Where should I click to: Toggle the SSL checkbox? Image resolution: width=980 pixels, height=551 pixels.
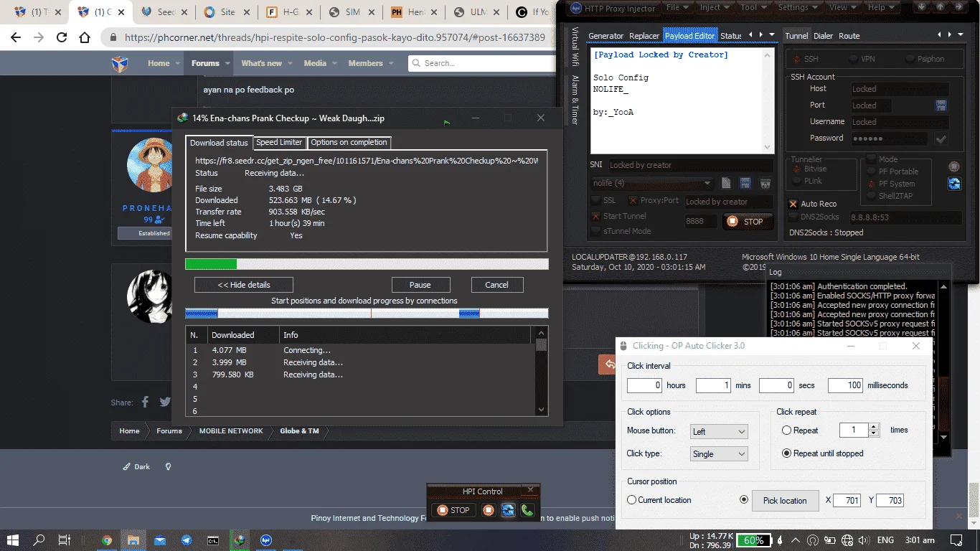tap(596, 200)
